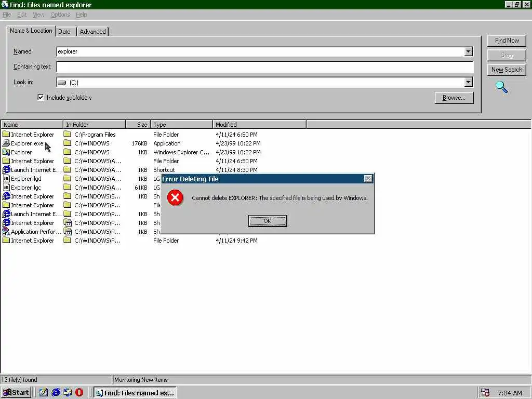Click the Explorer.exe application icon

pyautogui.click(x=6, y=143)
